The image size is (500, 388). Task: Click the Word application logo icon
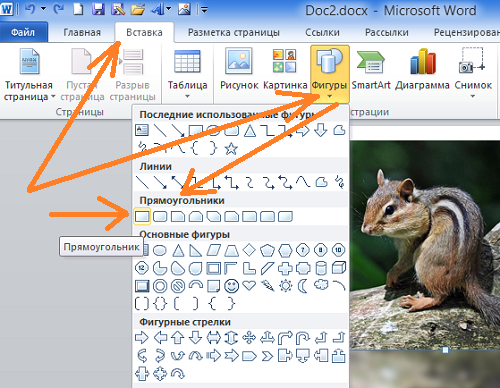coord(7,9)
